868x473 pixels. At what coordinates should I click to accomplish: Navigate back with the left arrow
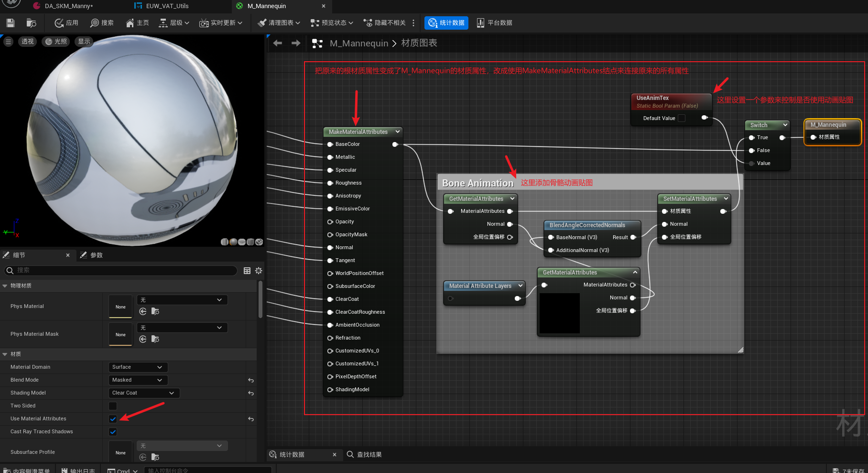[277, 44]
